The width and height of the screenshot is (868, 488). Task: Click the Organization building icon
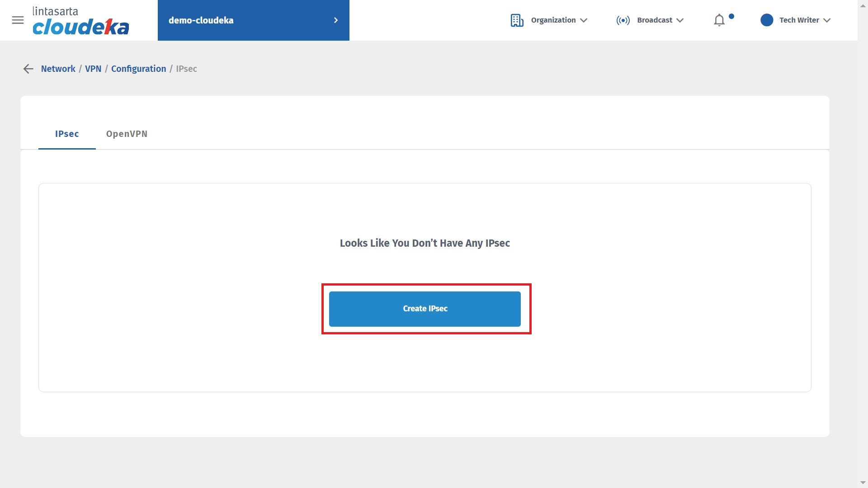[x=517, y=20]
